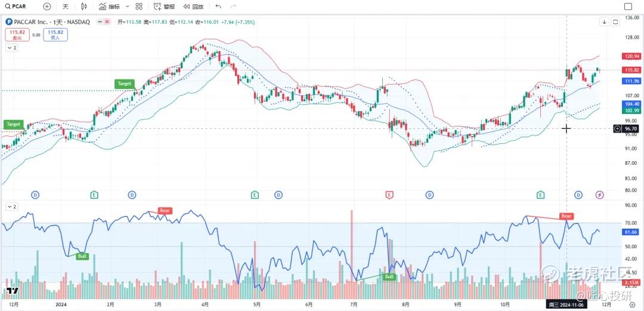Create an alert with 警报
The width and height of the screenshot is (644, 311).
tap(164, 6)
